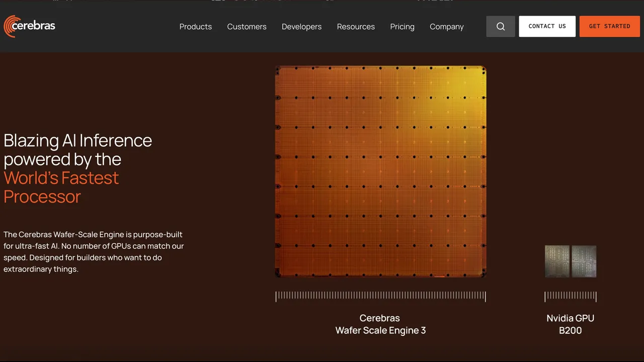This screenshot has width=644, height=362.
Task: Click the 'Cerebras Wafer Scale Engine 3' caption
Action: pos(380,324)
